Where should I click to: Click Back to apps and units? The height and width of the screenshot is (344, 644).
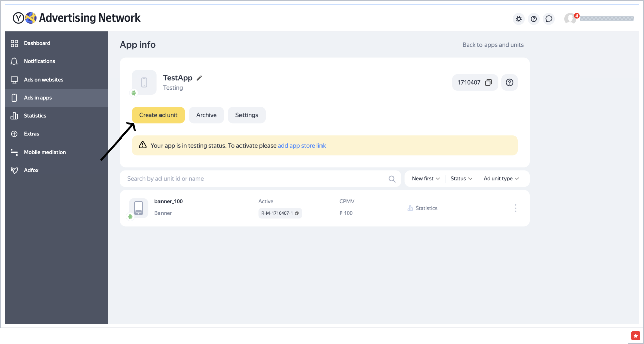[493, 45]
